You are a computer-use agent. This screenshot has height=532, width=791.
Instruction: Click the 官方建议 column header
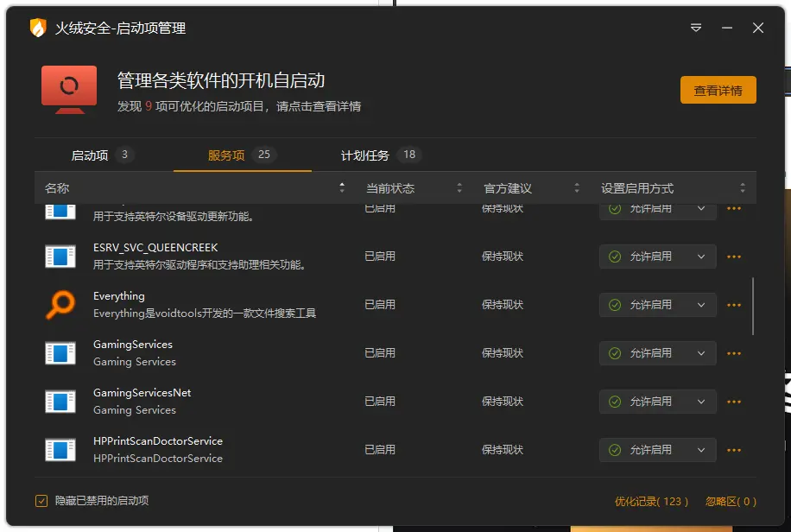(x=508, y=188)
